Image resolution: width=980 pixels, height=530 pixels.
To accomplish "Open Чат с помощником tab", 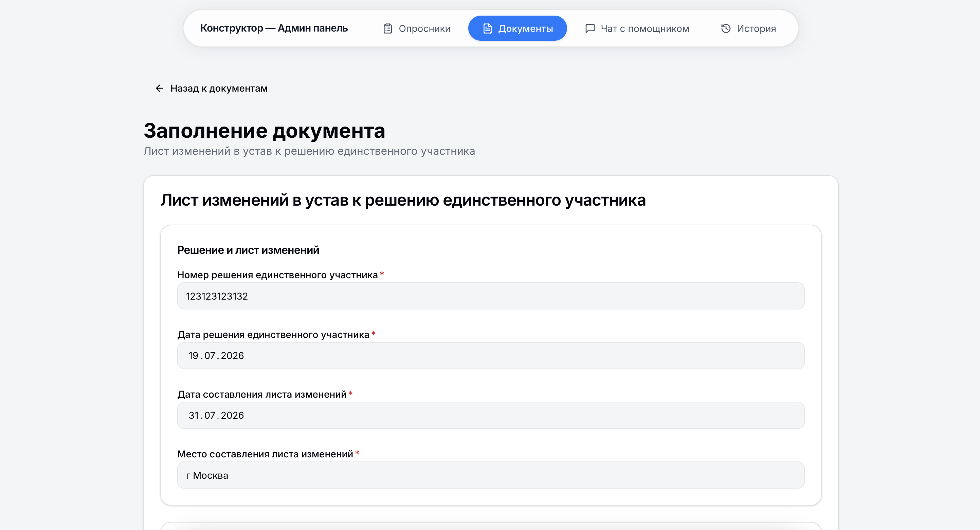I will (637, 29).
